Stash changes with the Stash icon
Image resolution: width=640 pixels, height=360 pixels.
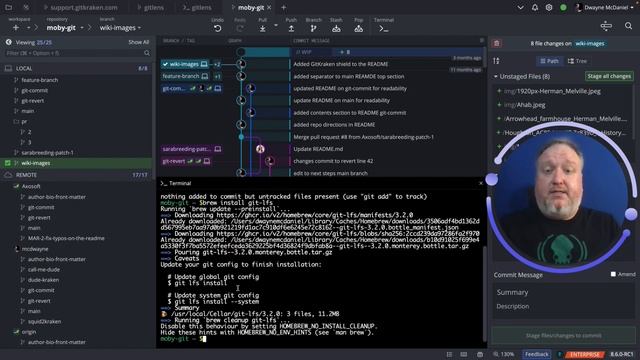[x=336, y=29]
